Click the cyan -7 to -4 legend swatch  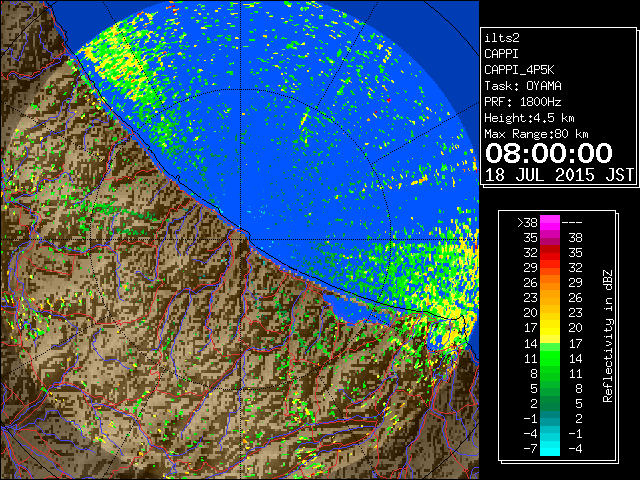(x=550, y=448)
